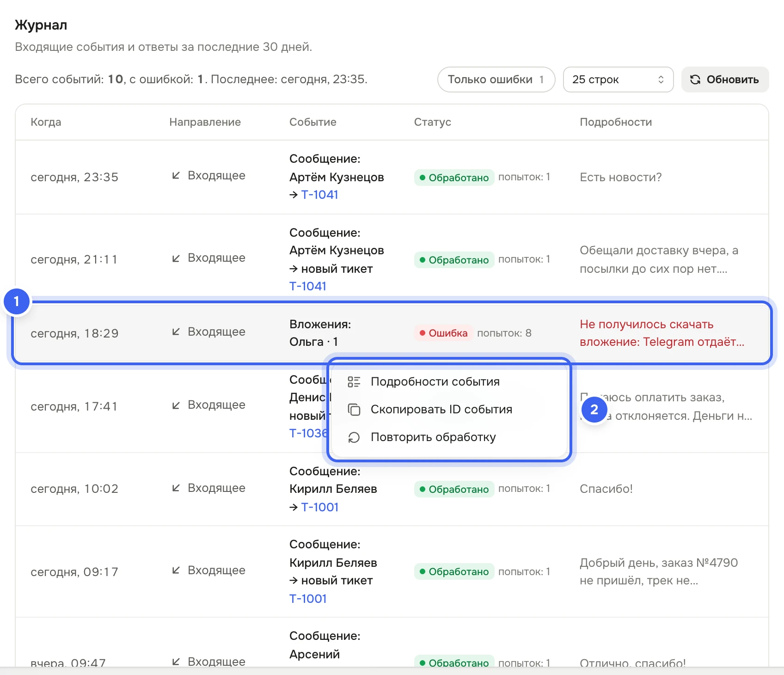Click the chevron arrows in the rows selector
Screen dimensions: 784x675
tap(661, 80)
